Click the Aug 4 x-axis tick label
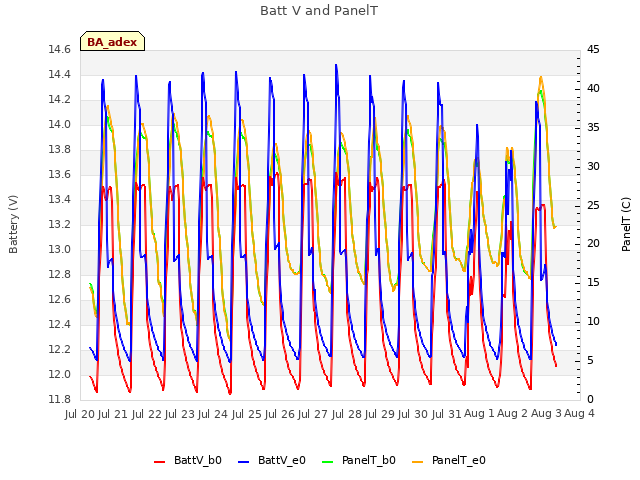The height and width of the screenshot is (480, 640). 579,414
